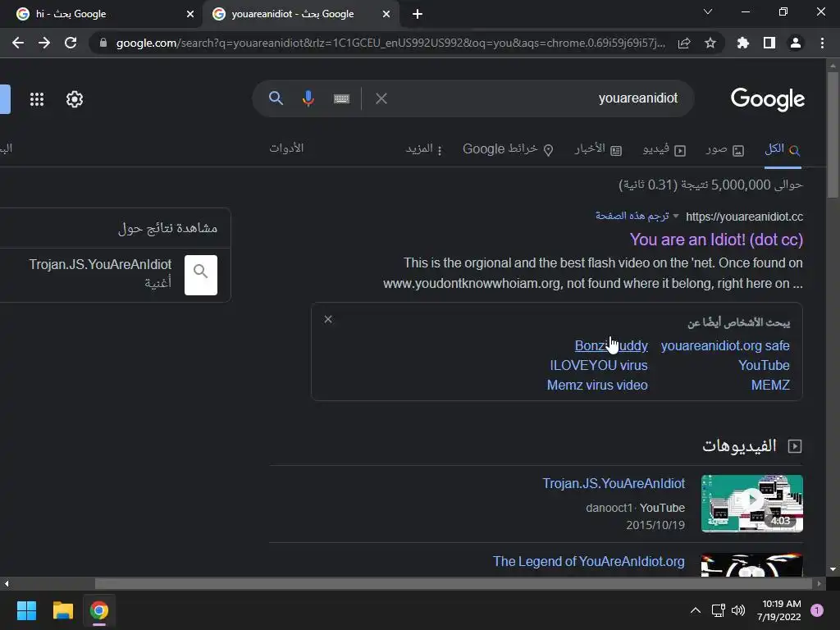This screenshot has height=630, width=840.
Task: Open File Explorer from the taskbar
Action: [x=62, y=610]
